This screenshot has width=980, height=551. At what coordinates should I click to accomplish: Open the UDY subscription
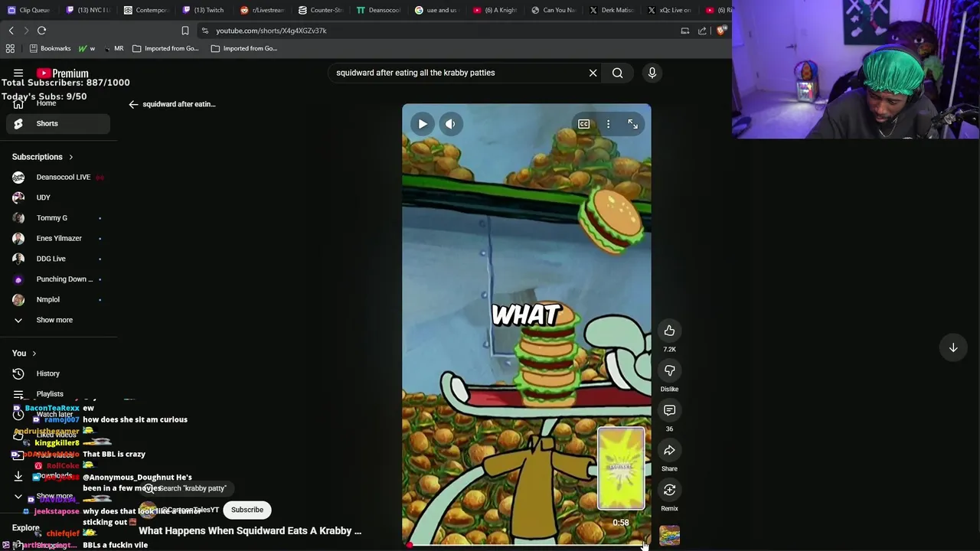tap(57, 197)
